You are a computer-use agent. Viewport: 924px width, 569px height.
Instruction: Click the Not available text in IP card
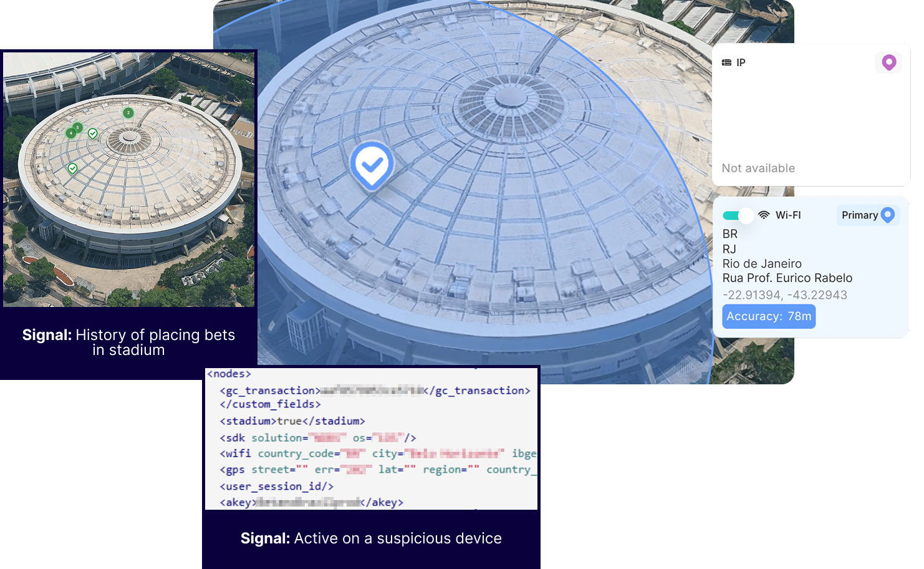coord(758,168)
